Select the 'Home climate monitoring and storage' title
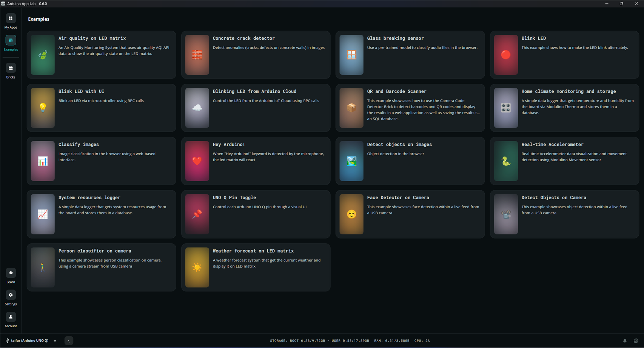 569,91
